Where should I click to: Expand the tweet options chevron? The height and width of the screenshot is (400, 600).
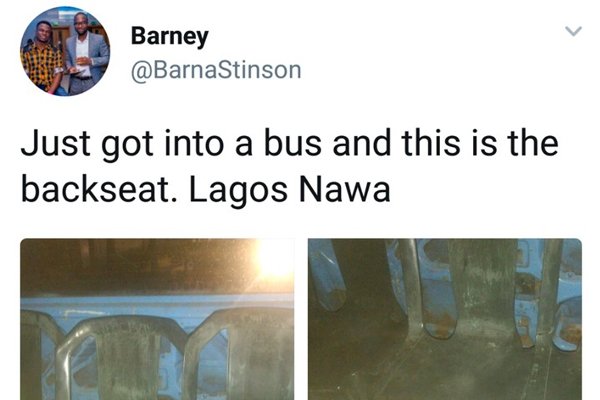[x=573, y=31]
